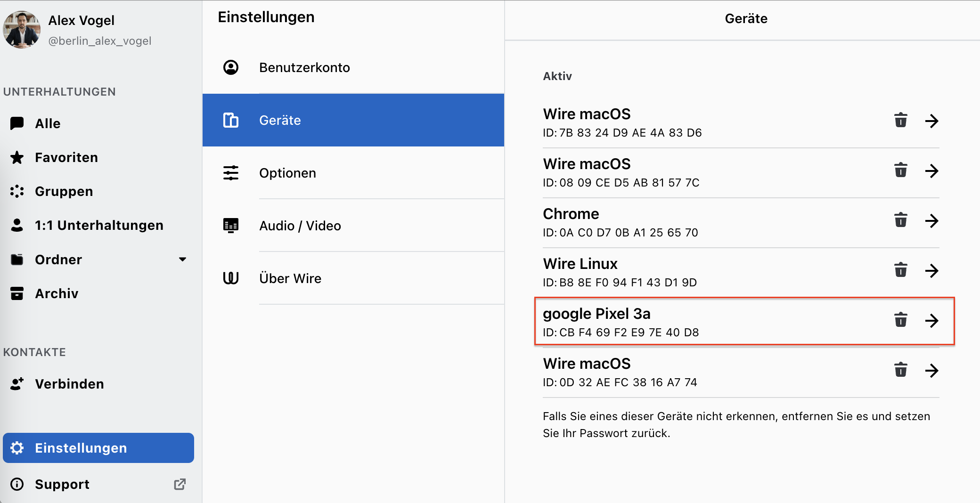Image resolution: width=980 pixels, height=503 pixels.
Task: Click the Archiv box icon
Action: 17,293
